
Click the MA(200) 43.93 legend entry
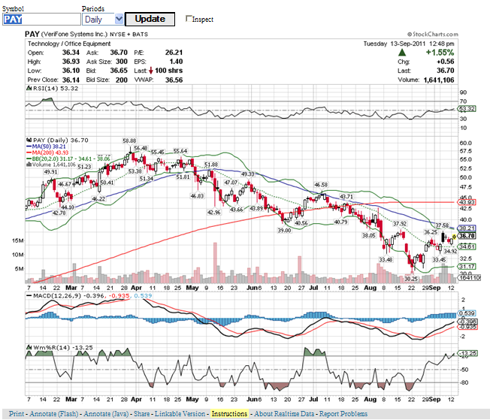(x=48, y=152)
